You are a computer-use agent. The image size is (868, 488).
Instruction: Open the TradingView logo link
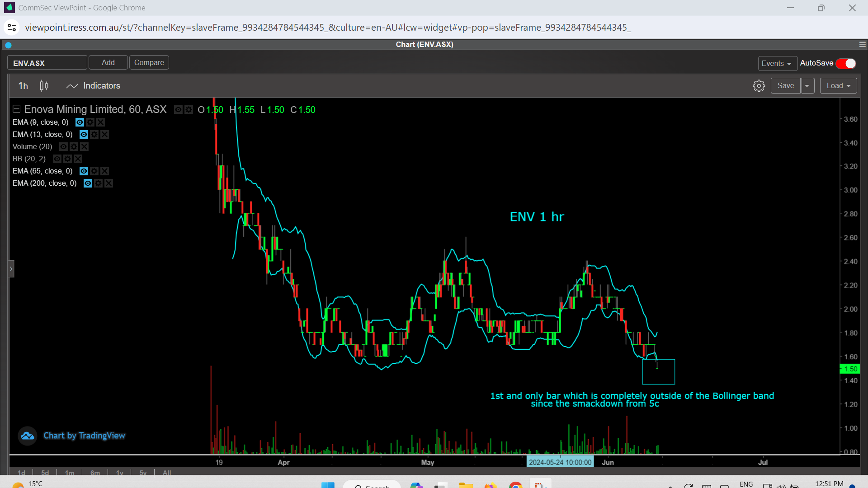pos(27,436)
